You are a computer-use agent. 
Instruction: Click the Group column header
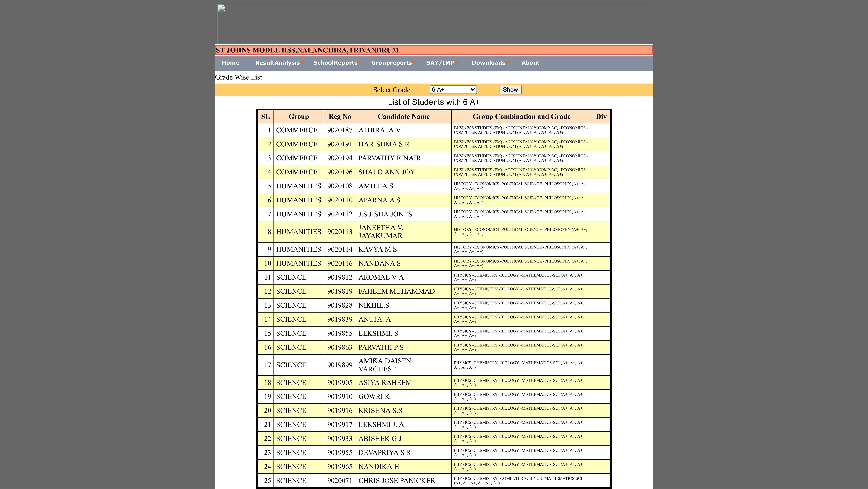point(299,117)
